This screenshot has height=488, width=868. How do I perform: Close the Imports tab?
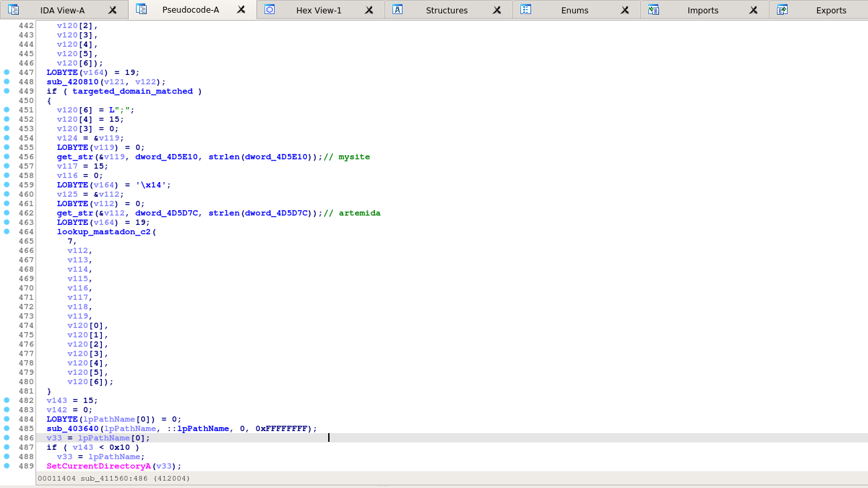pos(753,10)
